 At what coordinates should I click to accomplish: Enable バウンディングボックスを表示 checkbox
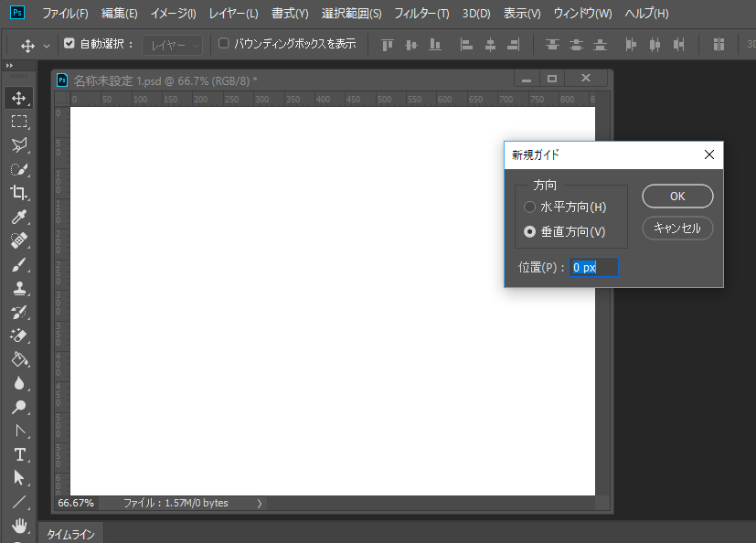point(223,43)
